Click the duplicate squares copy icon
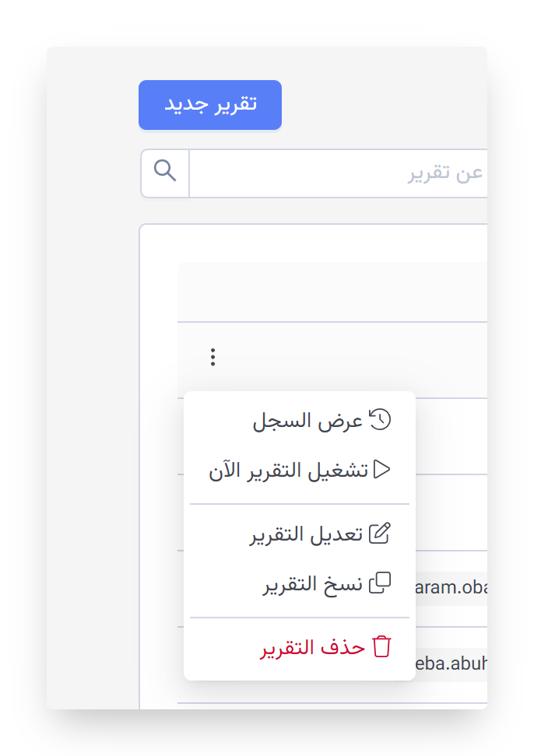 tap(380, 583)
